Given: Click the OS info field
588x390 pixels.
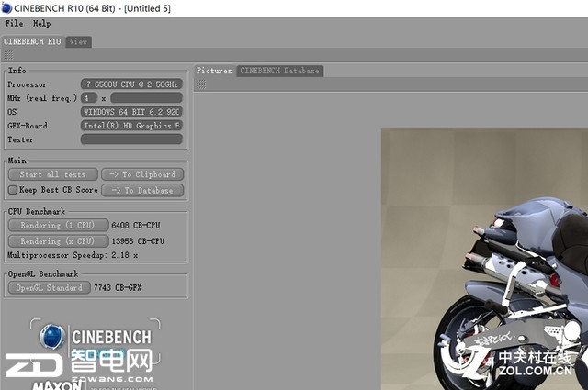Looking at the screenshot, I should pyautogui.click(x=131, y=112).
